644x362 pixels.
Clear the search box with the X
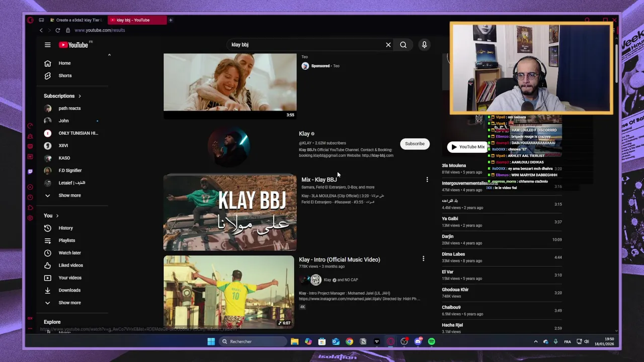pyautogui.click(x=388, y=45)
